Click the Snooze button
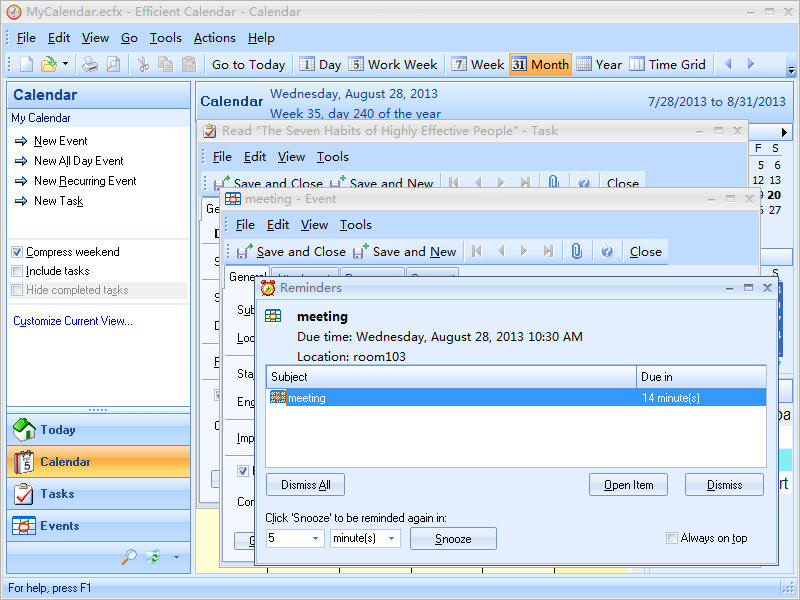 452,539
